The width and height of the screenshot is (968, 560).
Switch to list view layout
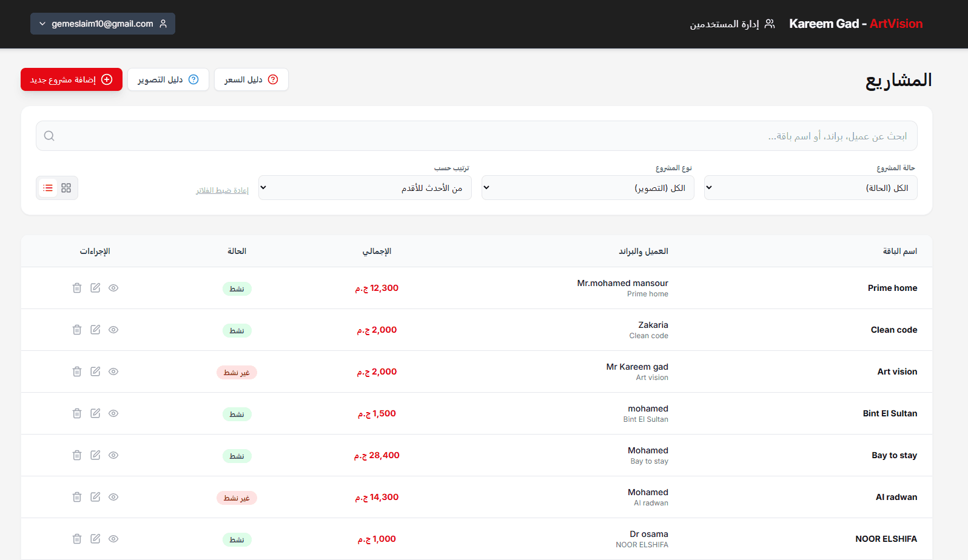[48, 188]
